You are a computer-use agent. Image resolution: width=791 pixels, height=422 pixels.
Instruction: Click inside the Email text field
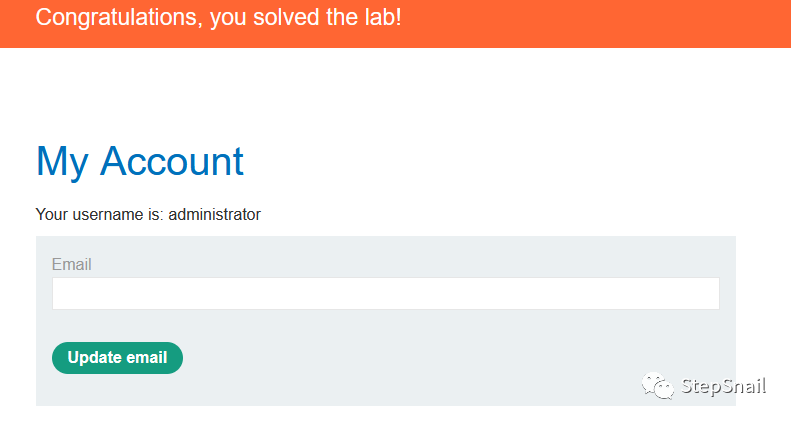[385, 294]
